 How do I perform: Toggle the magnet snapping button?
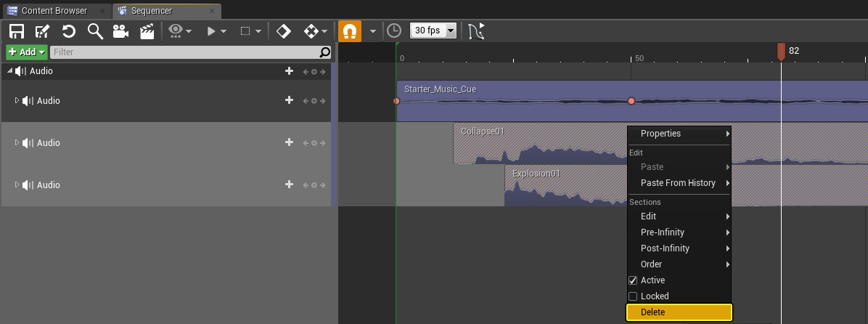pos(349,31)
